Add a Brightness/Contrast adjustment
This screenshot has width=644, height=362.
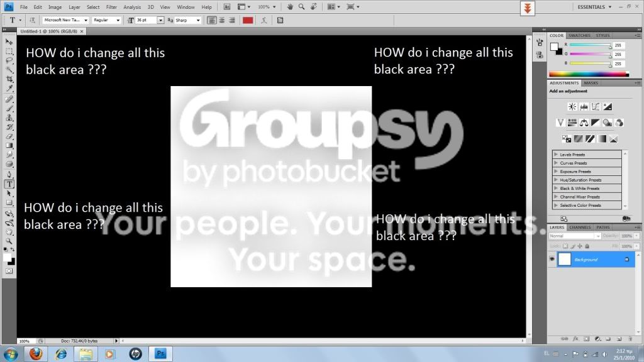(572, 107)
